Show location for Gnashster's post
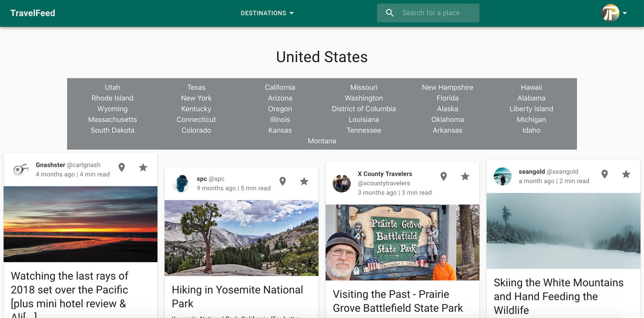The width and height of the screenshot is (644, 318). click(122, 167)
